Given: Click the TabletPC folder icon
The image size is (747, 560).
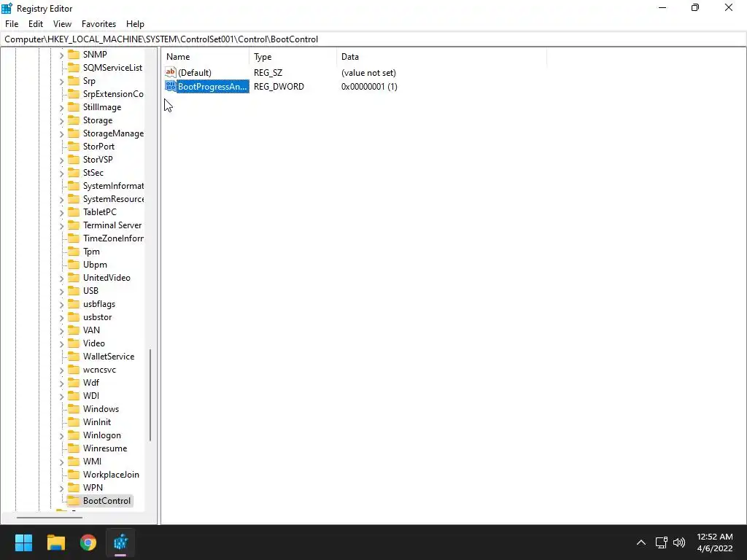Looking at the screenshot, I should click(x=74, y=212).
